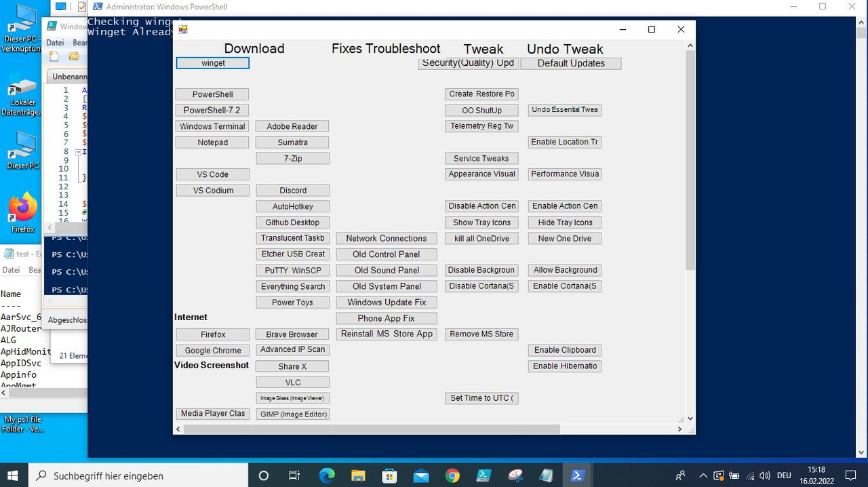868x487 pixels.
Task: Open Firefox desktop shortcut
Action: tap(22, 212)
